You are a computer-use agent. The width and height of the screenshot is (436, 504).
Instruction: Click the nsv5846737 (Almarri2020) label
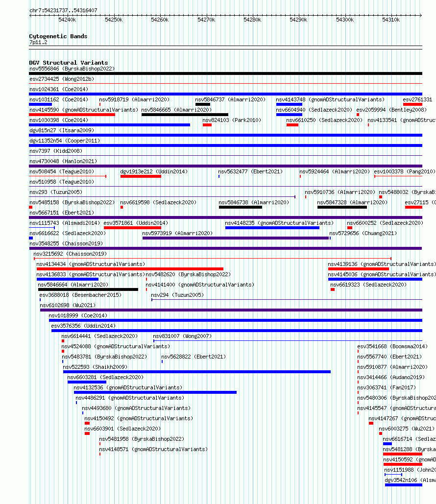(x=231, y=99)
